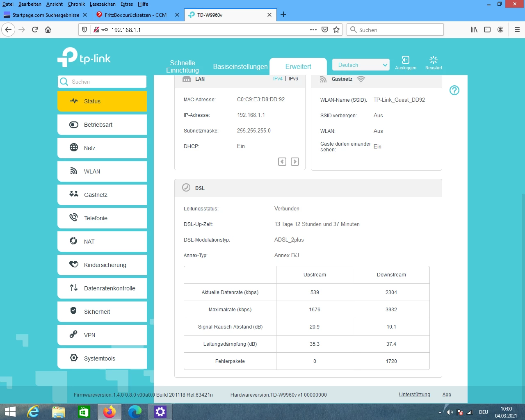Open the Firefox hamburger menu
The height and width of the screenshot is (420, 525).
[517, 30]
